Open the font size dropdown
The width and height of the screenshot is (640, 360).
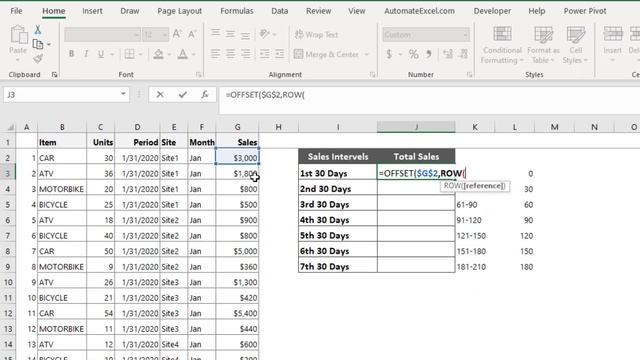164,35
